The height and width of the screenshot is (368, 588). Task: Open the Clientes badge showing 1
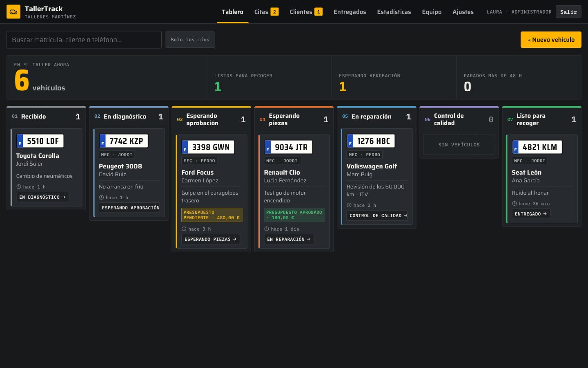point(318,12)
